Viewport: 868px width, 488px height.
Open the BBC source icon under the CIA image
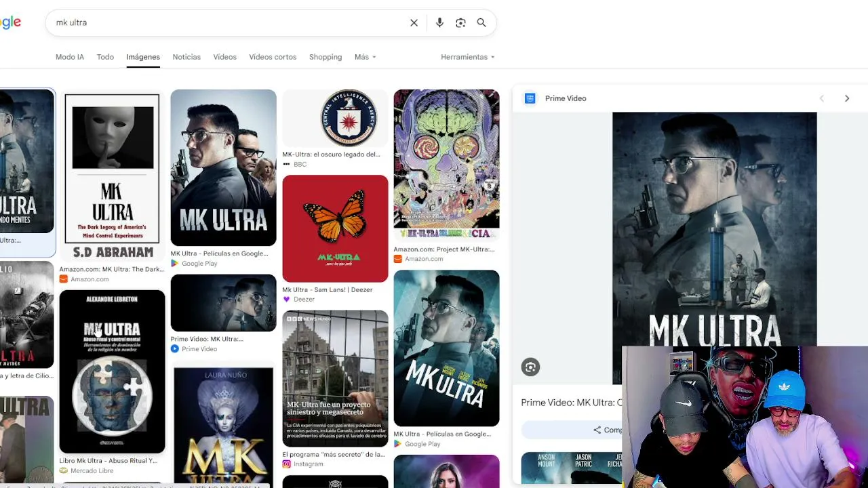pos(286,164)
